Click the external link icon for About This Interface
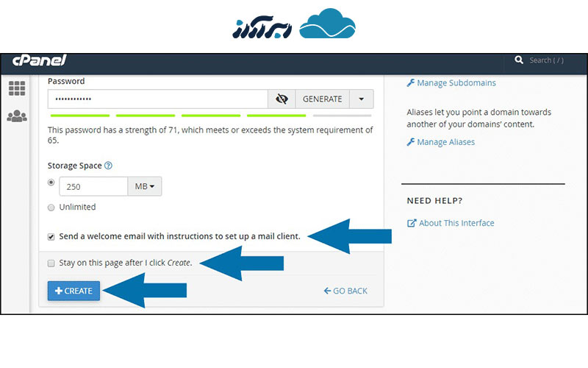The height and width of the screenshot is (368, 588). pyautogui.click(x=412, y=223)
